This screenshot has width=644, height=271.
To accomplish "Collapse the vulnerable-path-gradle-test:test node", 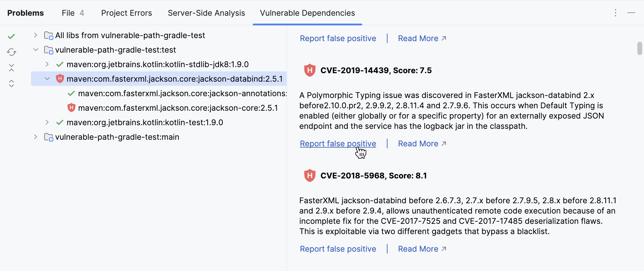I will [x=35, y=50].
